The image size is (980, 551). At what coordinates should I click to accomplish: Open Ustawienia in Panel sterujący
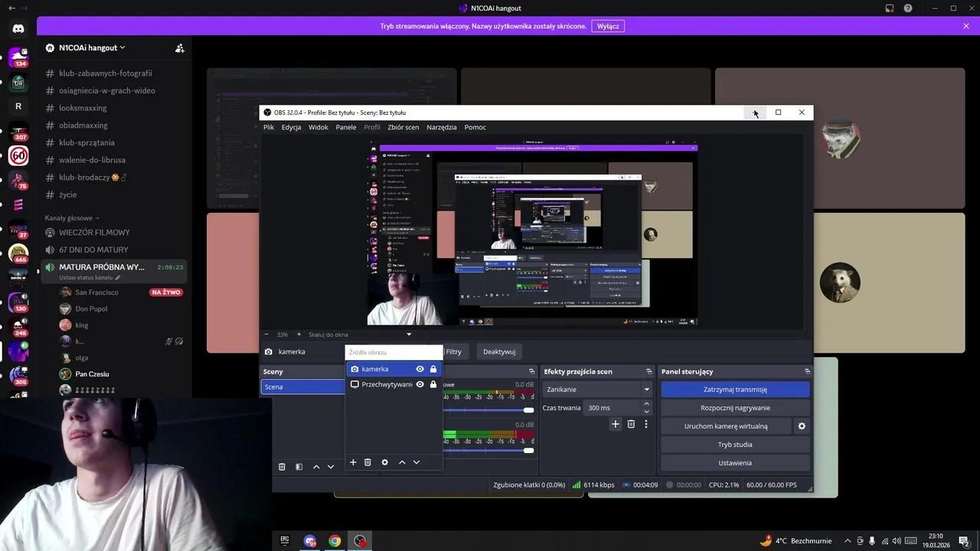(735, 463)
